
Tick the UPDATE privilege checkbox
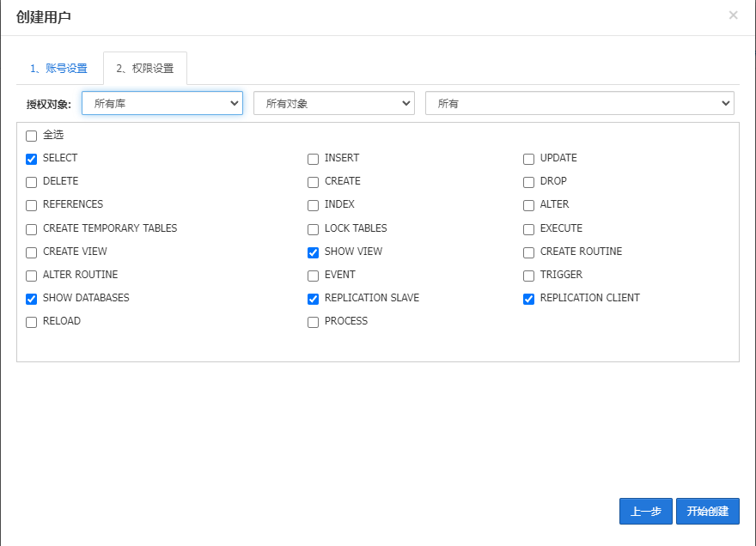tap(529, 159)
